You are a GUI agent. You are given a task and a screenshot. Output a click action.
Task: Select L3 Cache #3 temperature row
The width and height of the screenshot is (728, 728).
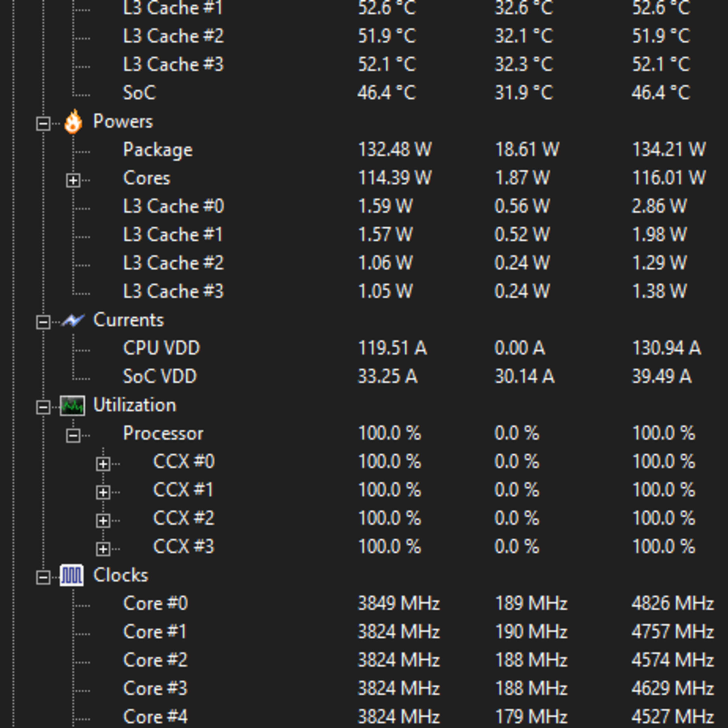click(173, 64)
